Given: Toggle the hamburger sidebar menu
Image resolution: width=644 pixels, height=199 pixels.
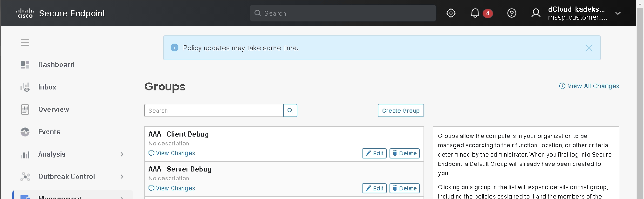Looking at the screenshot, I should 25,42.
